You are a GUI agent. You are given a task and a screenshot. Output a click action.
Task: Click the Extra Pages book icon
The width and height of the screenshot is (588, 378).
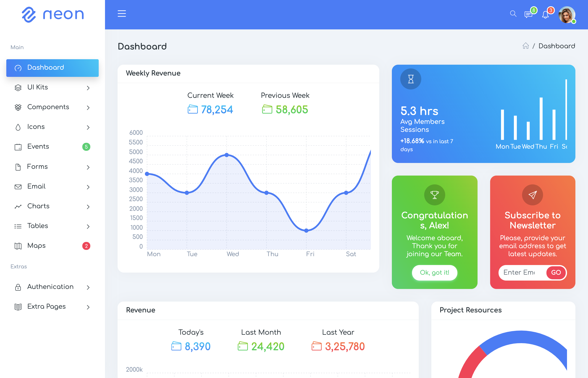[x=18, y=307]
